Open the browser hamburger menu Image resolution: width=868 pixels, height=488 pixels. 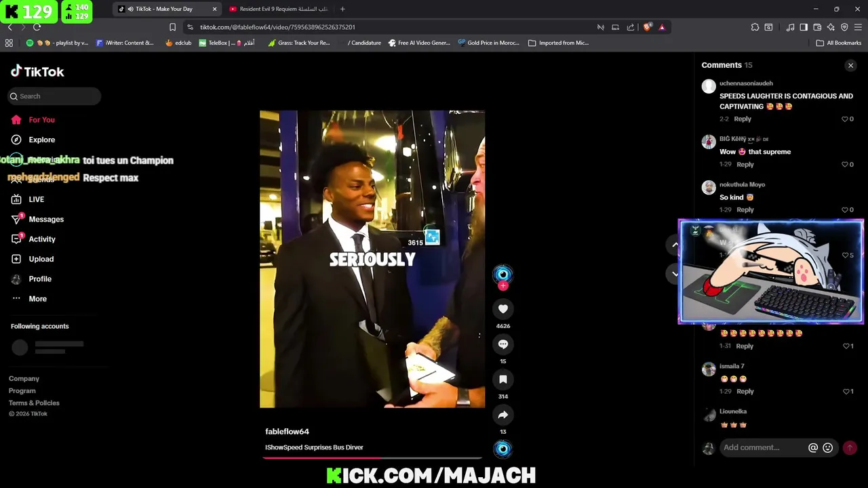coord(858,27)
